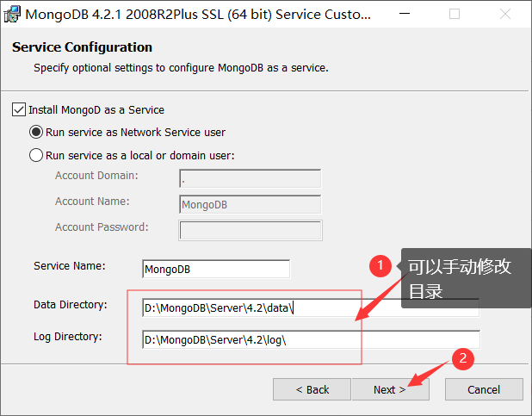Click the Service Name label
The width and height of the screenshot is (532, 416).
pyautogui.click(x=69, y=266)
